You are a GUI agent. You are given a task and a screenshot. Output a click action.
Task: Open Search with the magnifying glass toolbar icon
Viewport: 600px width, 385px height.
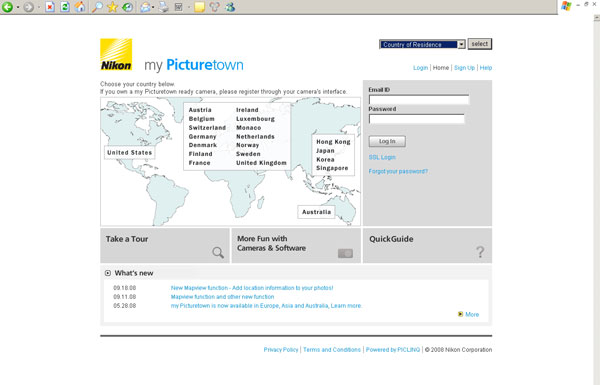(x=97, y=7)
